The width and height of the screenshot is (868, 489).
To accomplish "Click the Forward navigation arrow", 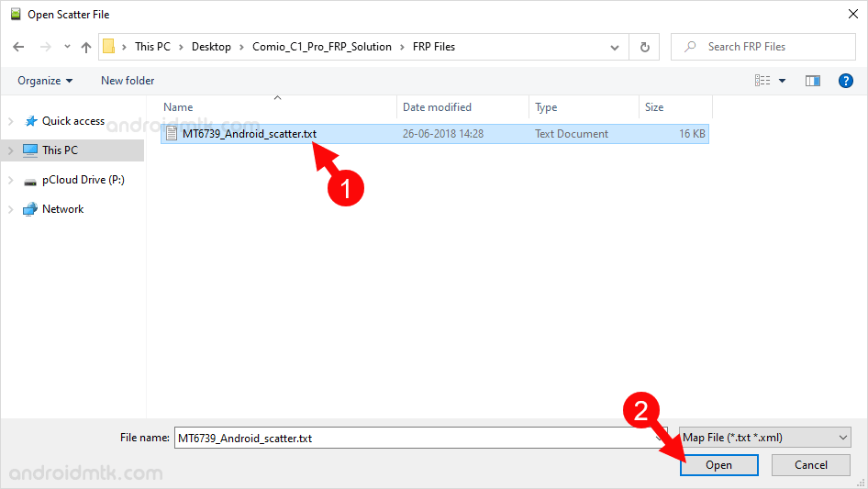I will point(44,47).
